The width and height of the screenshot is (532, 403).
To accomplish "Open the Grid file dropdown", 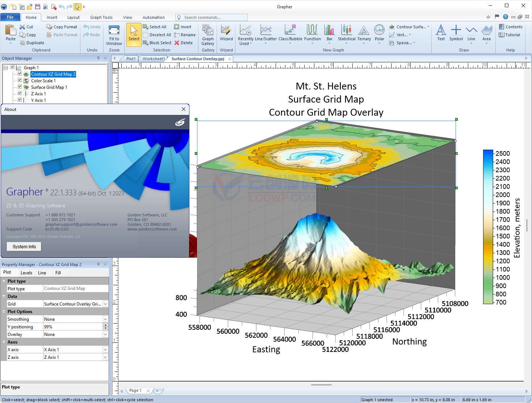I will [105, 304].
